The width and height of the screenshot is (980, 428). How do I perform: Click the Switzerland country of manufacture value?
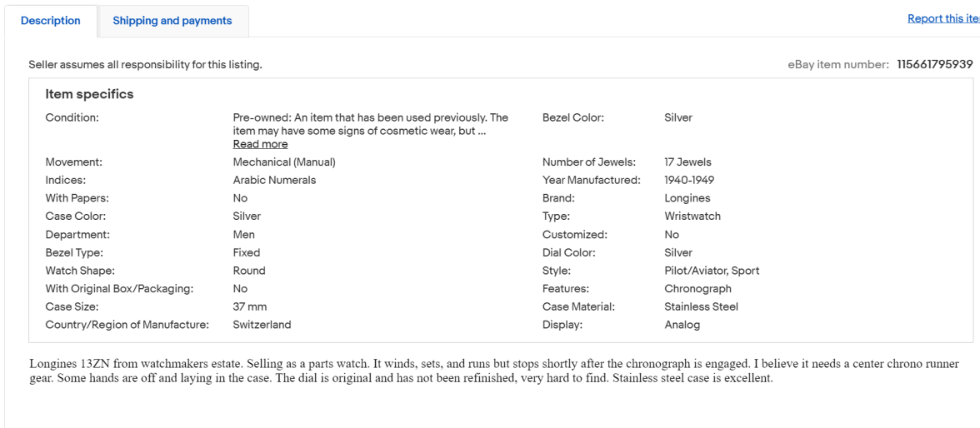coord(262,325)
